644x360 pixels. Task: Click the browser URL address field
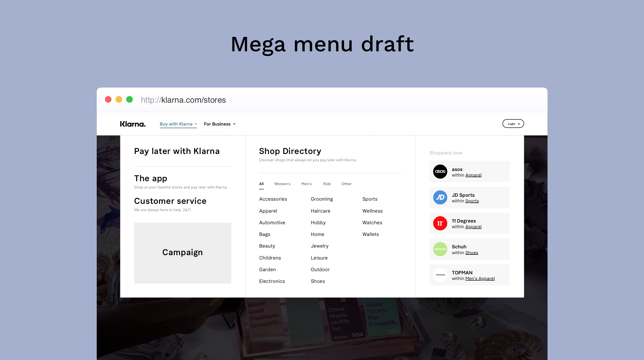click(183, 100)
